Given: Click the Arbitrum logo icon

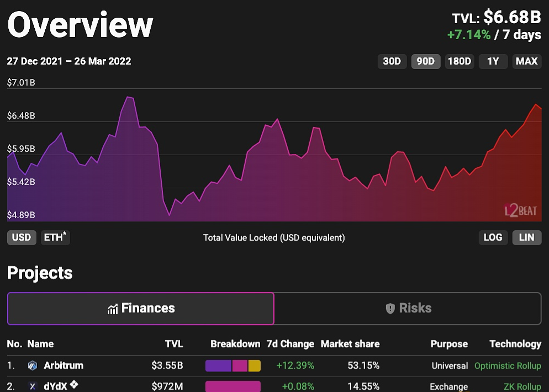Looking at the screenshot, I should click(x=33, y=365).
